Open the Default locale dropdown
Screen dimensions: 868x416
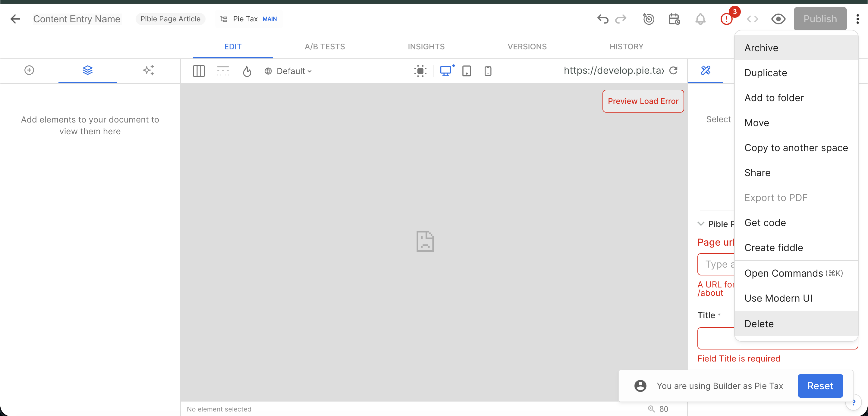pos(288,71)
